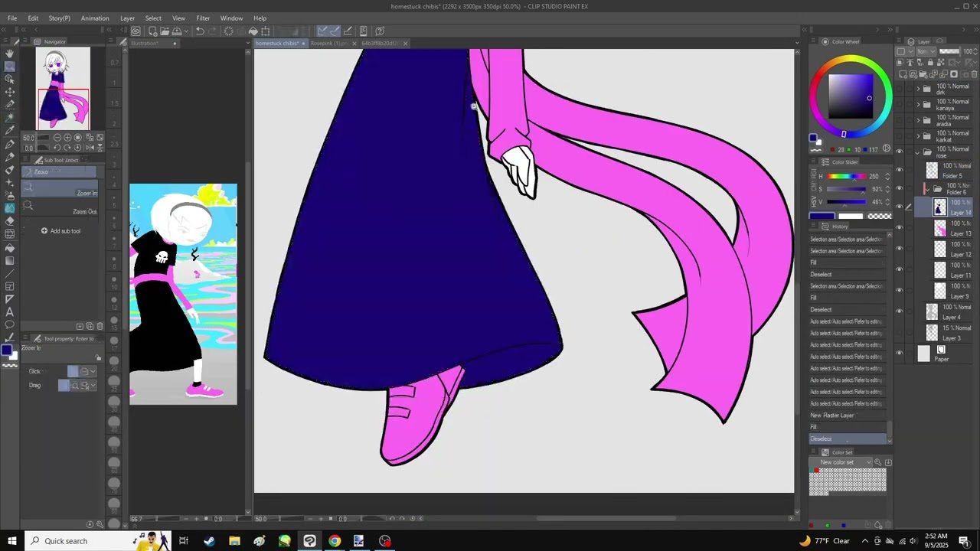Hide Folder 5 visibility eye

899,170
